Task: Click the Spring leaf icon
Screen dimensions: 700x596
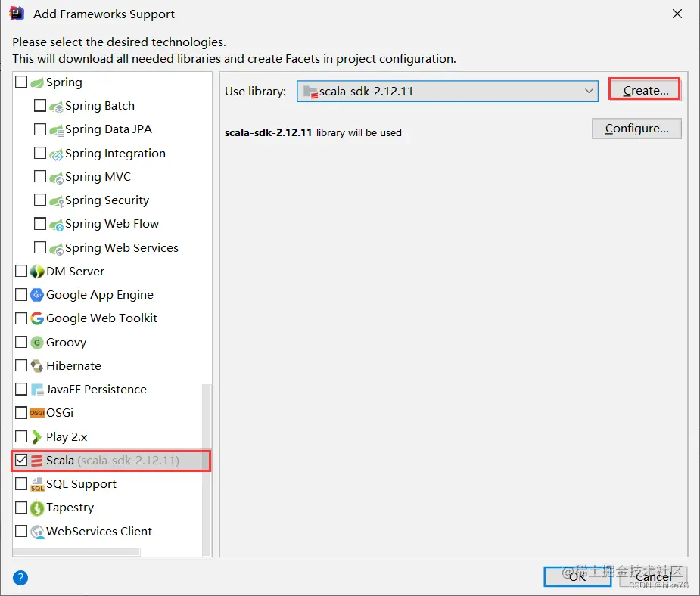Action: [37, 82]
